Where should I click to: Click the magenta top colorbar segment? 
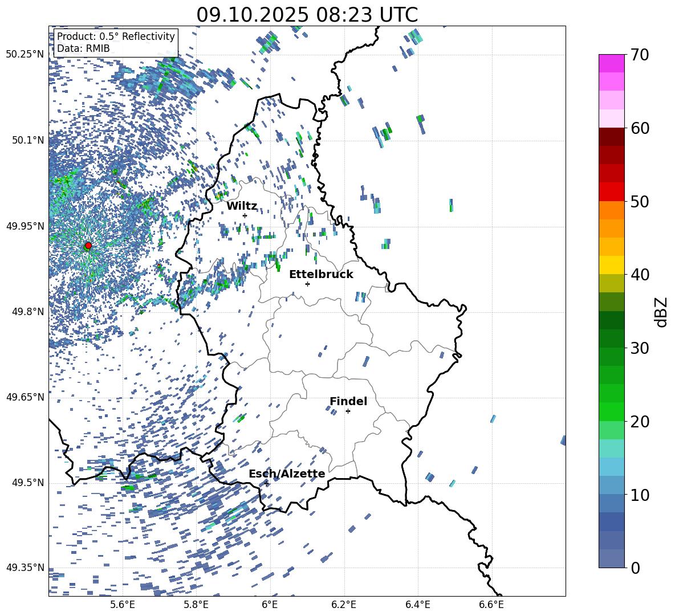coord(612,63)
